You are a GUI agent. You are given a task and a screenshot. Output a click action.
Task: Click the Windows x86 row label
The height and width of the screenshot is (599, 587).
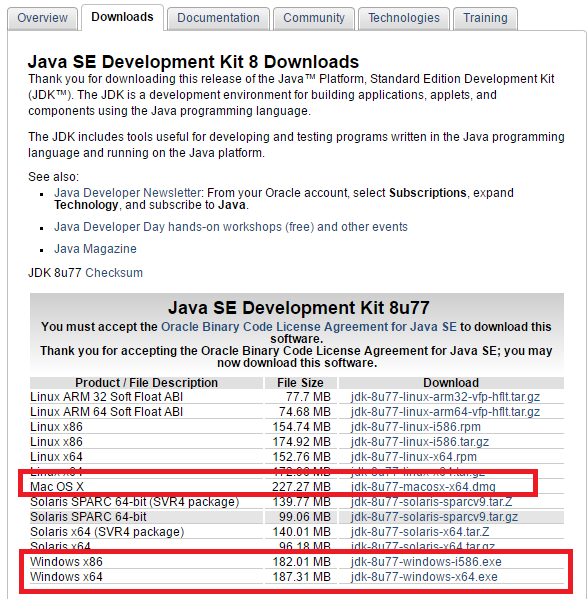pos(66,562)
